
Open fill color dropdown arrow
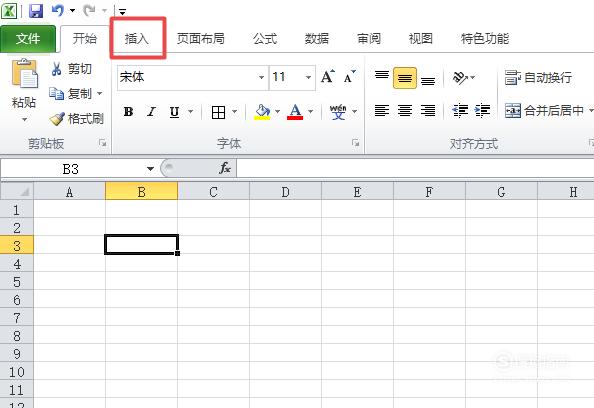click(x=277, y=112)
